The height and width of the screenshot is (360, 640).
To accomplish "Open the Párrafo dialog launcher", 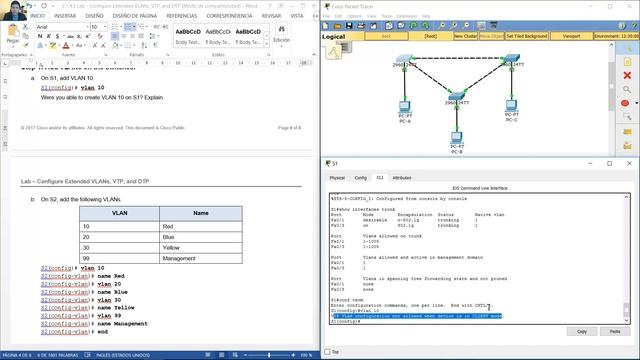I will click(168, 55).
